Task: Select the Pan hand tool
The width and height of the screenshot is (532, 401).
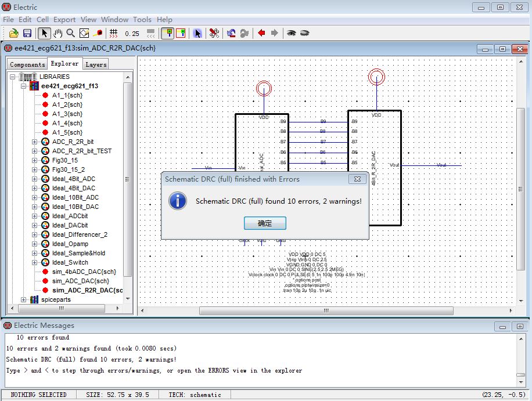Action: (x=57, y=33)
